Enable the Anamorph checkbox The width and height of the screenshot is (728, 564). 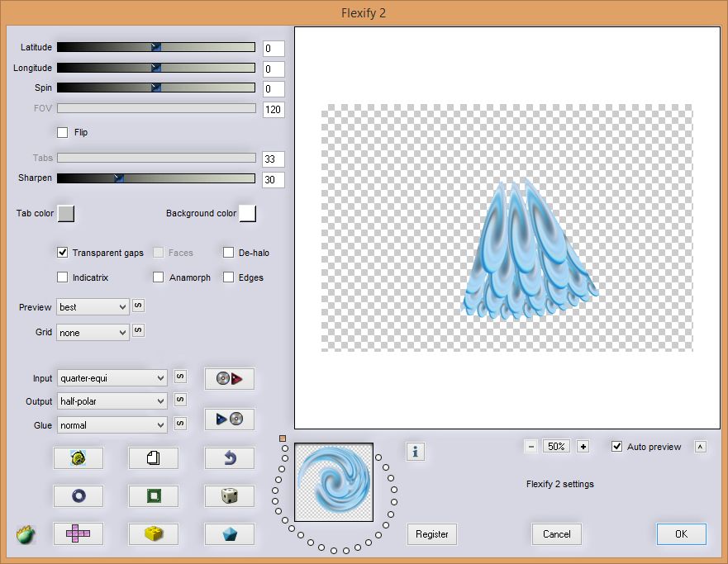[158, 277]
